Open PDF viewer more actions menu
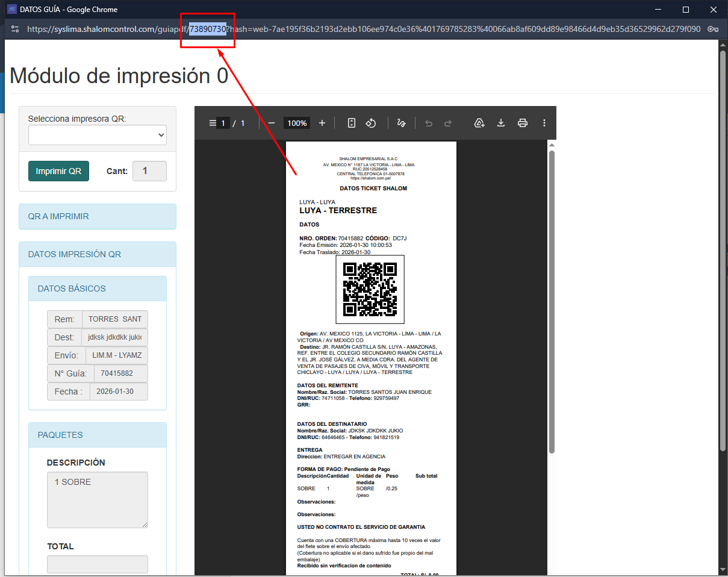728x577 pixels. click(544, 123)
